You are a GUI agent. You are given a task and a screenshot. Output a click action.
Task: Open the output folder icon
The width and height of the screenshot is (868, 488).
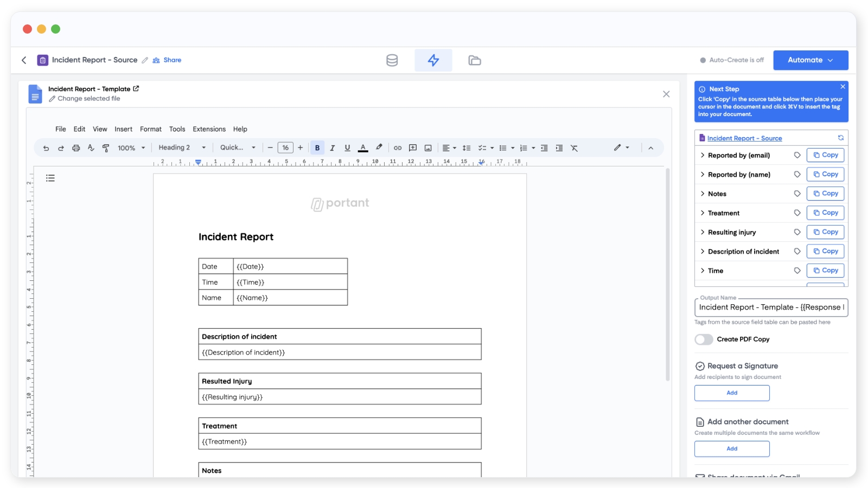(x=474, y=60)
